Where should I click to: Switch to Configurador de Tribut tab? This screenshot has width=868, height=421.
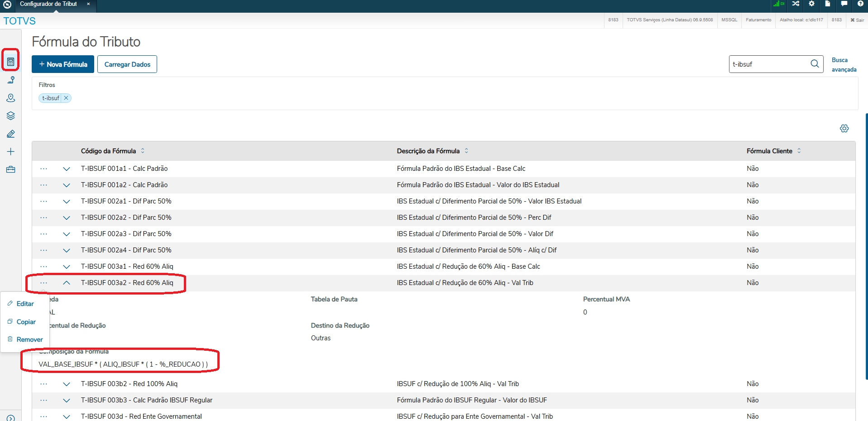48,4
